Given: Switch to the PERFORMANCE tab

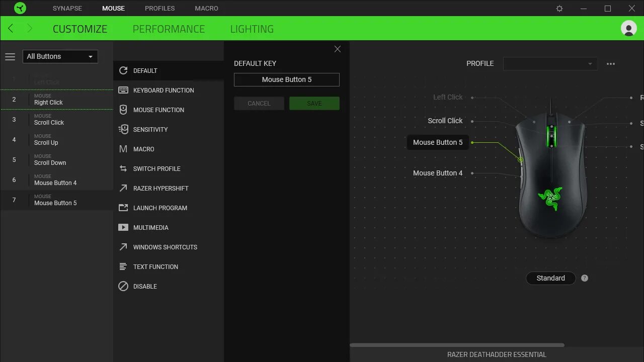Looking at the screenshot, I should (169, 29).
